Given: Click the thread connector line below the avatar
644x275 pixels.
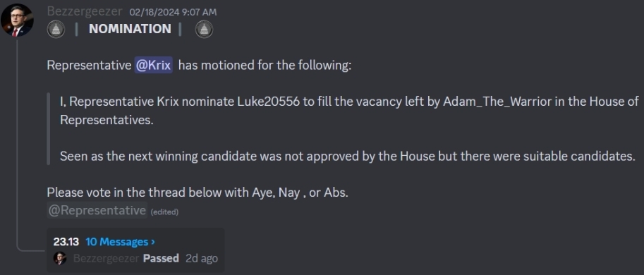Looking at the screenshot, I should pyautogui.click(x=17, y=144).
